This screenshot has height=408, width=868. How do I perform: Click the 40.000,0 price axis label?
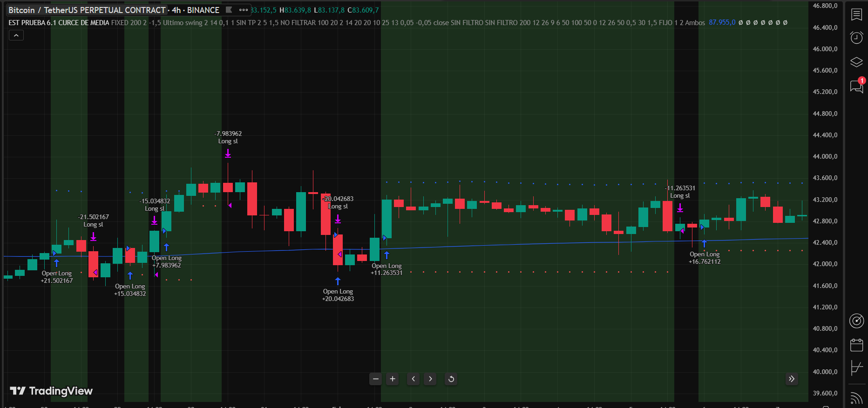825,372
